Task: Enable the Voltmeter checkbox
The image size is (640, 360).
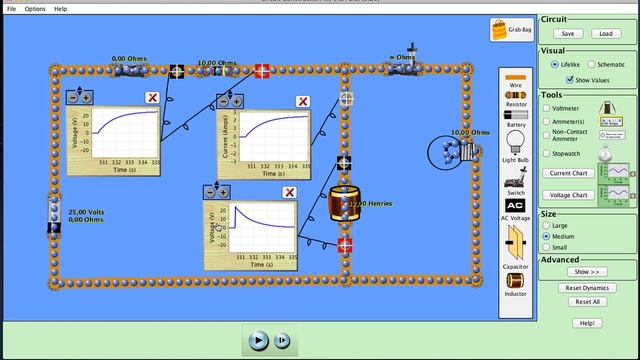Action: click(547, 108)
